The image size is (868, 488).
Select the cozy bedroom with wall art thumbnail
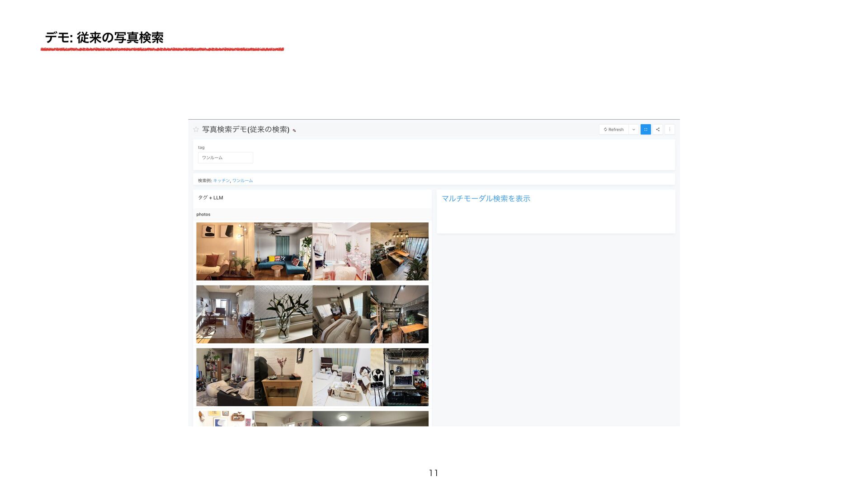(225, 251)
